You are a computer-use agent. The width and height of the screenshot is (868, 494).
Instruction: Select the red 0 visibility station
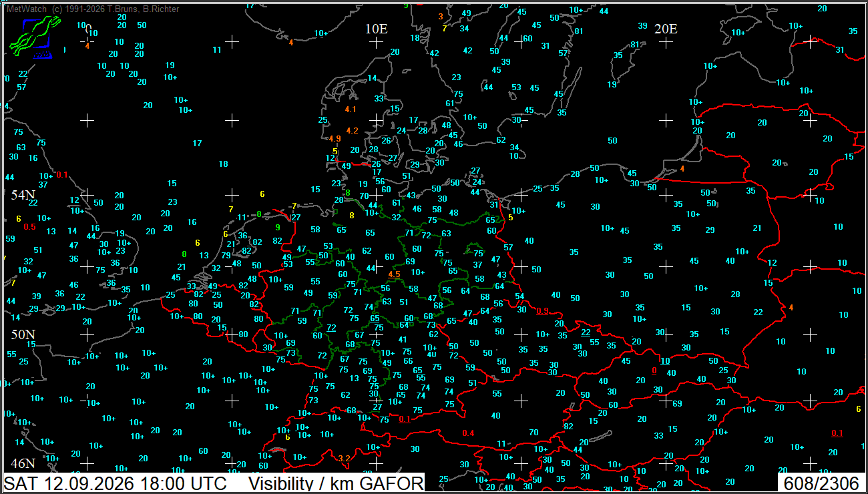(x=654, y=370)
